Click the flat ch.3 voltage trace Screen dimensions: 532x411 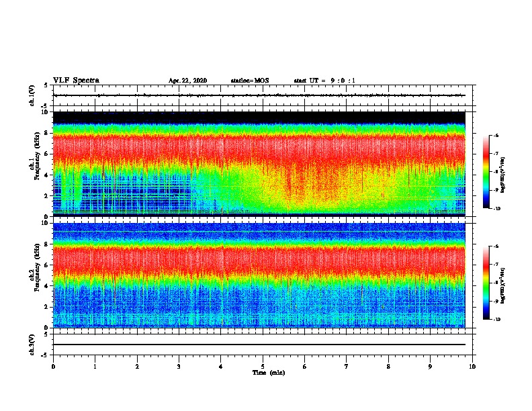click(x=259, y=345)
